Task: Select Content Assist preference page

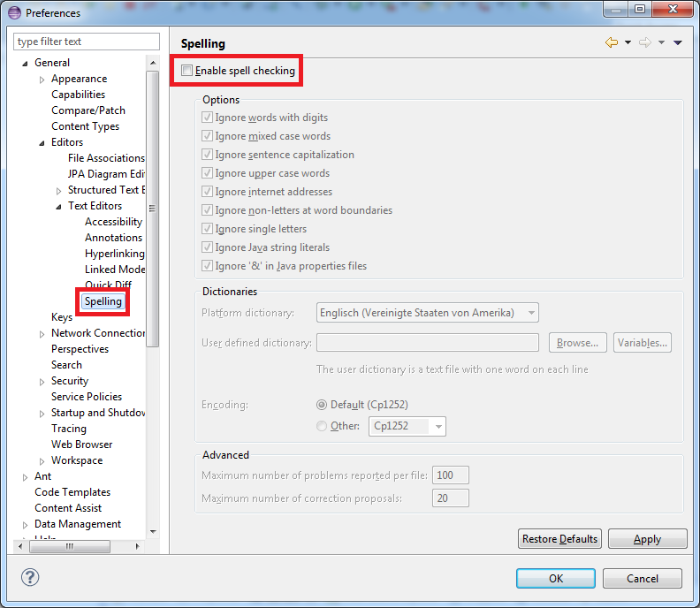Action: (x=68, y=508)
